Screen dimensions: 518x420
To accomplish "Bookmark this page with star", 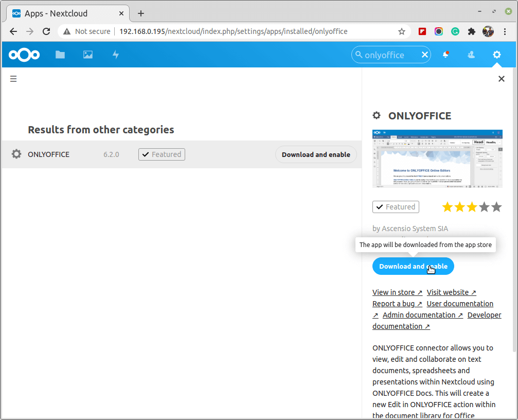I will (401, 31).
